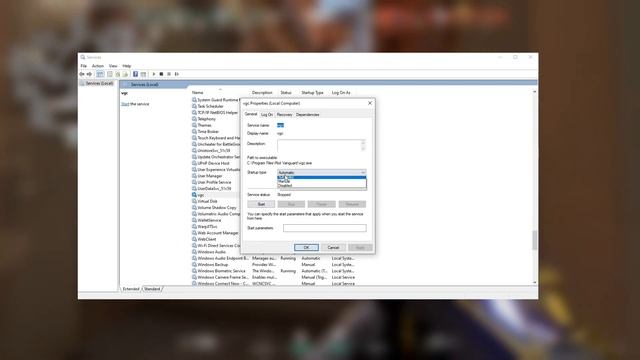Click the gear icon beside User Manager
This screenshot has height=360, width=640.
(194, 176)
